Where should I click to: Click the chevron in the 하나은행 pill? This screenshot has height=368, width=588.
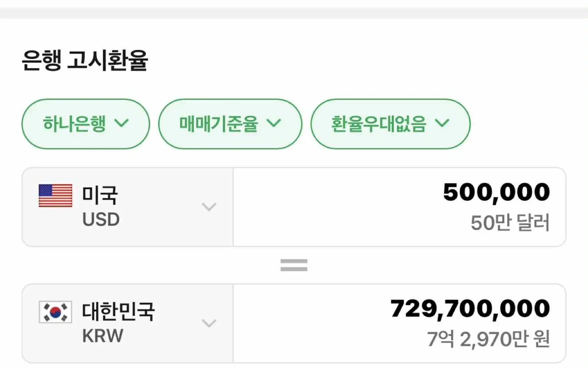pyautogui.click(x=121, y=123)
